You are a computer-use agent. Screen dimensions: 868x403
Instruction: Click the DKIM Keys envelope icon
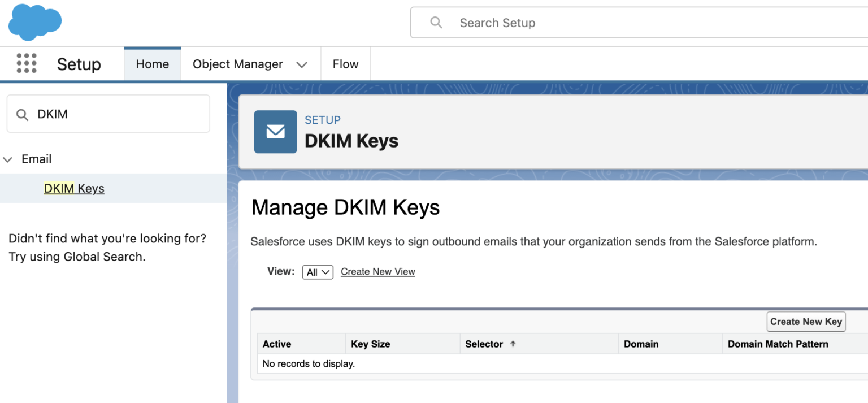[275, 132]
